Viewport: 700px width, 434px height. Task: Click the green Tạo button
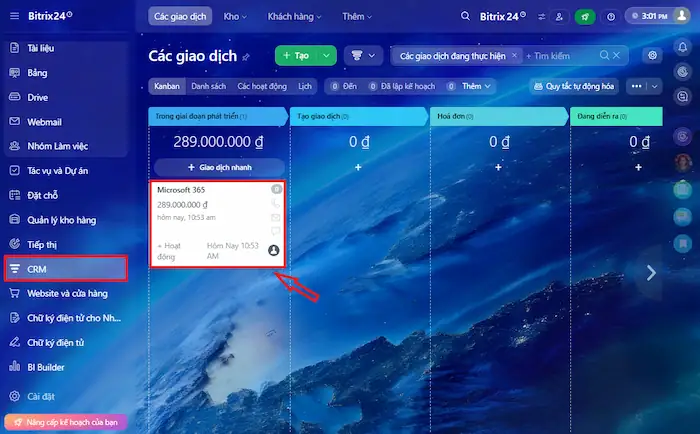[296, 55]
